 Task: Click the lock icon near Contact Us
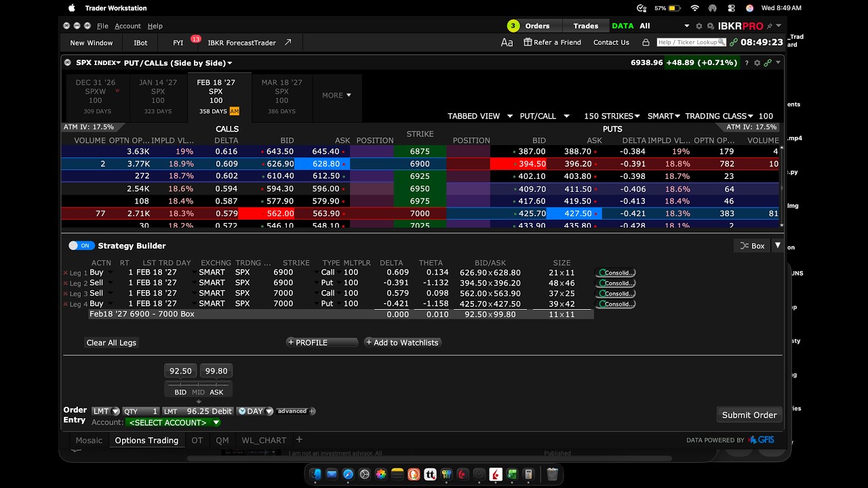[646, 42]
